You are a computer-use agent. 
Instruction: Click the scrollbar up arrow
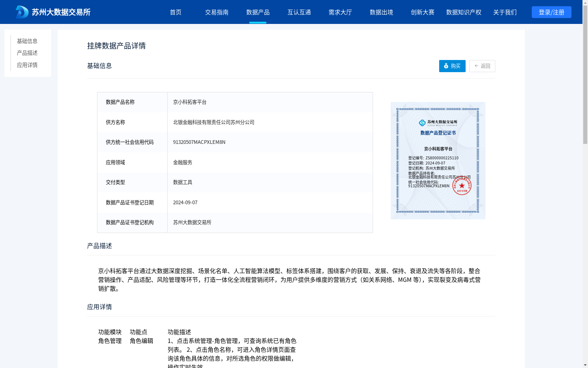point(585,3)
